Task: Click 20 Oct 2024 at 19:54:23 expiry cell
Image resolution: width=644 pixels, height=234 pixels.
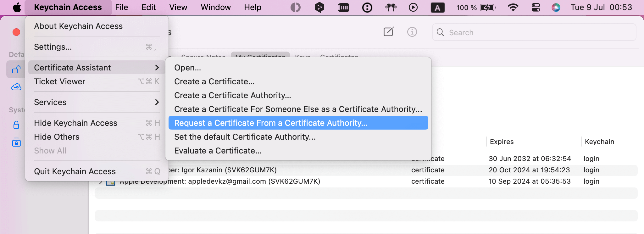Action: pyautogui.click(x=529, y=170)
